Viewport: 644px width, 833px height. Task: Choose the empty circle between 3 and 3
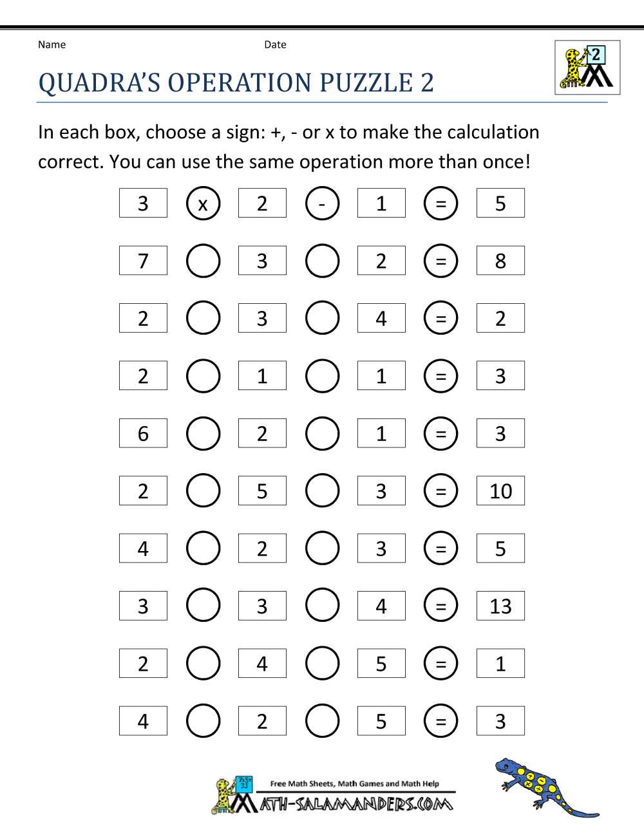[x=203, y=606]
